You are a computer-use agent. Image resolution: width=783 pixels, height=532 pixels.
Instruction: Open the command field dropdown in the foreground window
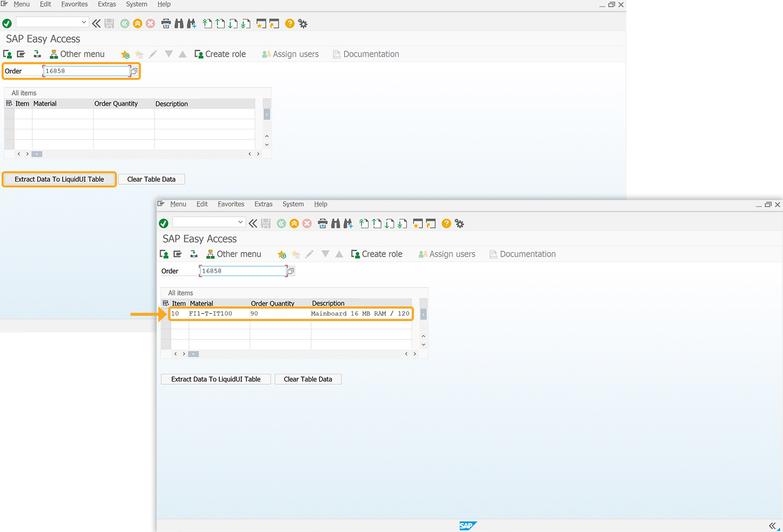click(240, 222)
